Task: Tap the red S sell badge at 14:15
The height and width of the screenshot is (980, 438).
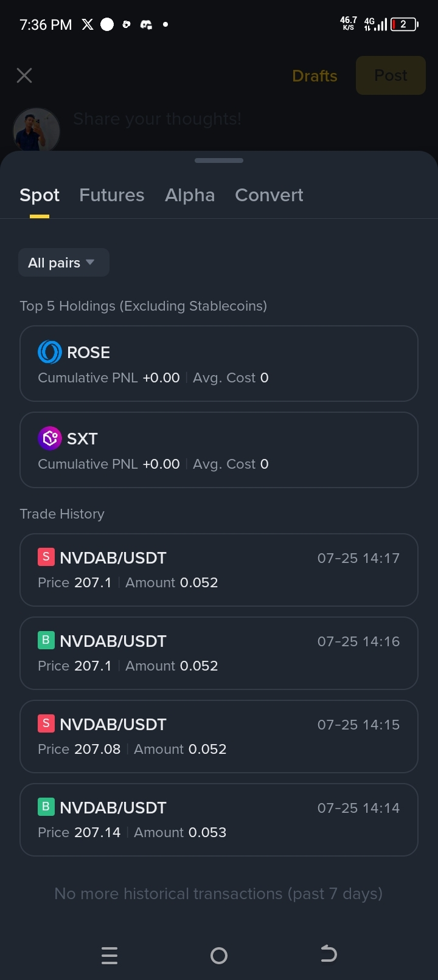Action: [x=46, y=723]
